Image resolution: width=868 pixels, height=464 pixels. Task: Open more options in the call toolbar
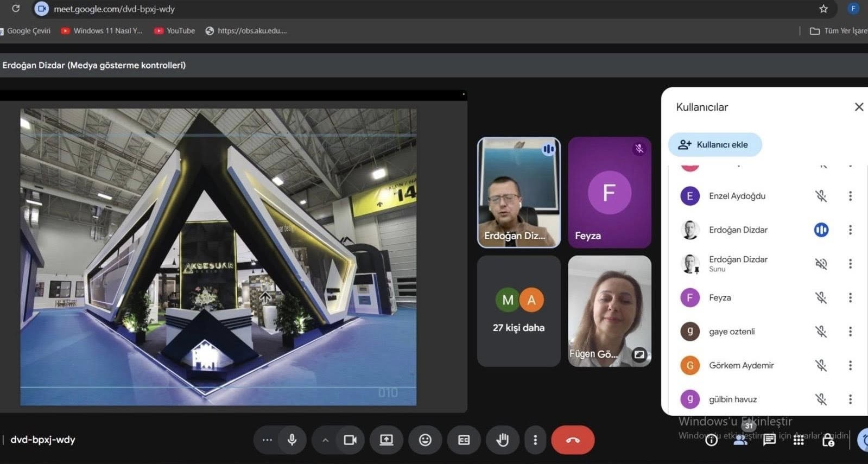point(535,440)
